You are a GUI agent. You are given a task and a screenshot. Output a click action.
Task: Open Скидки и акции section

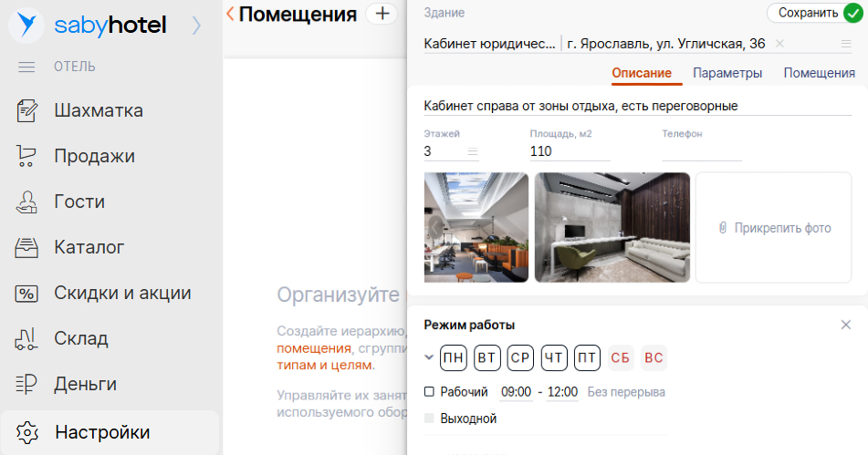pos(122,294)
